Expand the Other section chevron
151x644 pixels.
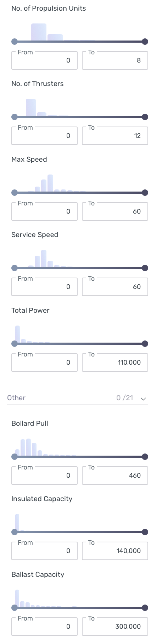(143, 398)
